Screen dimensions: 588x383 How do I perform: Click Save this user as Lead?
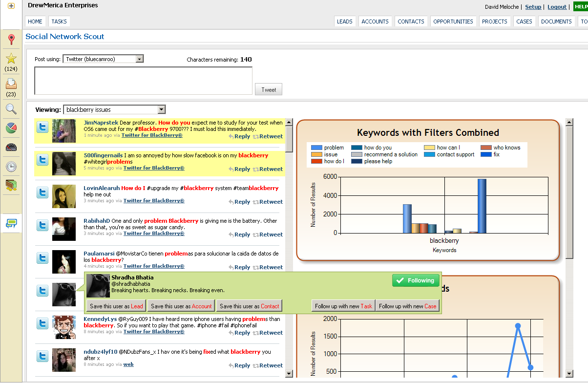point(116,306)
